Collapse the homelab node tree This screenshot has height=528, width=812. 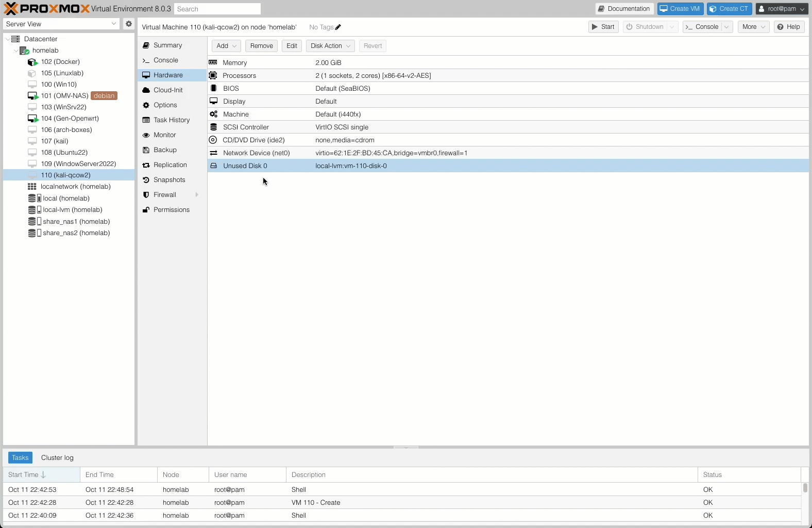coord(16,51)
